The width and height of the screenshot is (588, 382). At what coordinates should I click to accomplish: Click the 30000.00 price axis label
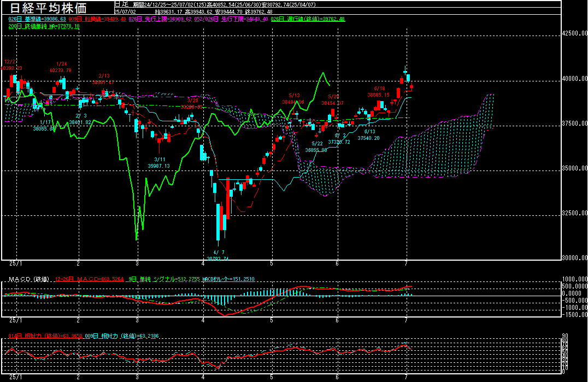tap(575, 258)
